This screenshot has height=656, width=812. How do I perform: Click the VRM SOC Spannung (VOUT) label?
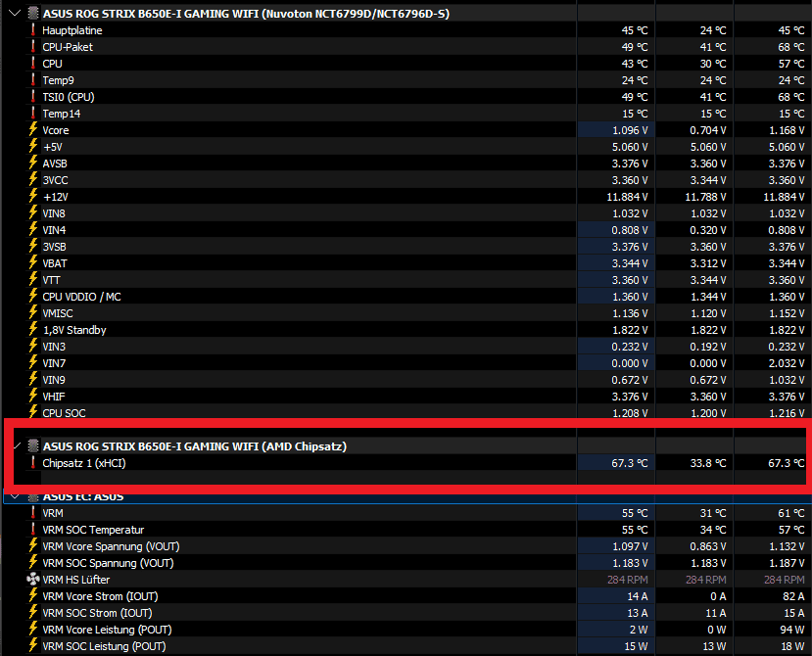click(x=108, y=563)
